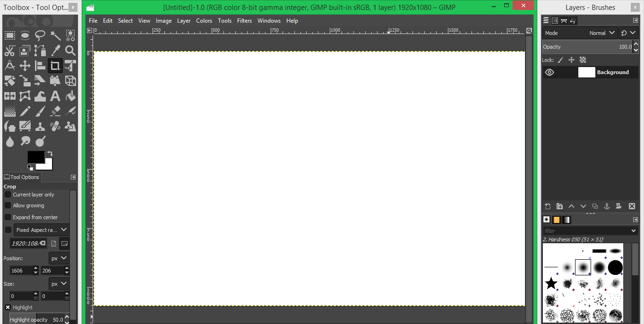Open Size units px dropdown
The width and height of the screenshot is (644, 324).
(59, 284)
